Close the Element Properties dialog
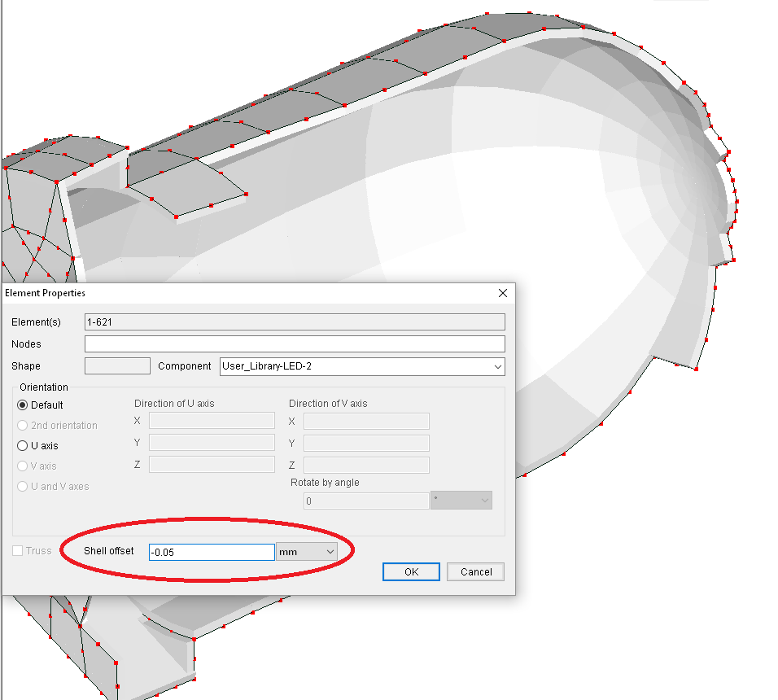The width and height of the screenshot is (778, 700). click(x=503, y=293)
